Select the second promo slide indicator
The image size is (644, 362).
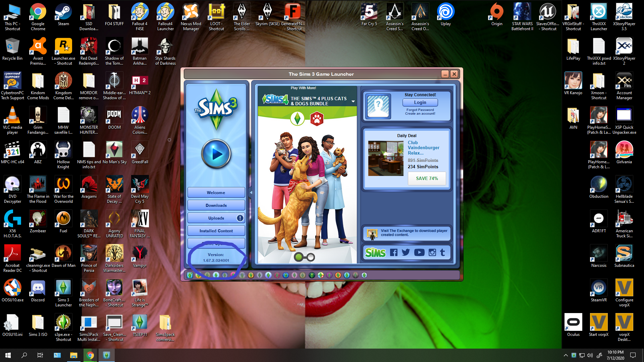pyautogui.click(x=311, y=257)
